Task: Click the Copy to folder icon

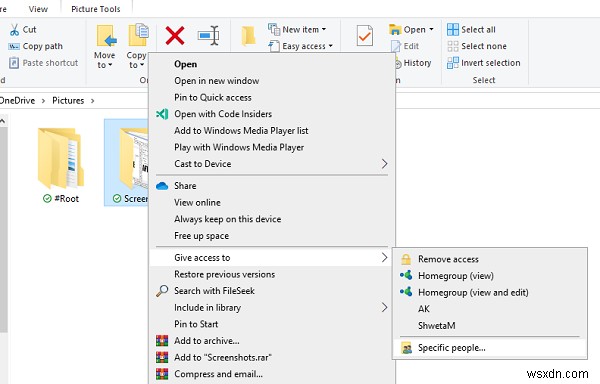Action: point(138,35)
